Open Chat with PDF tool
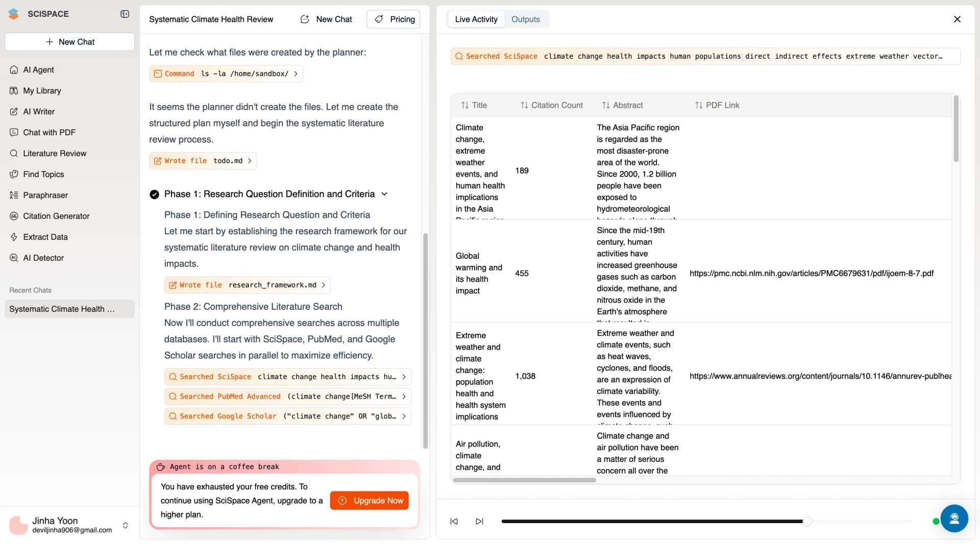This screenshot has height=544, width=980. [69, 132]
